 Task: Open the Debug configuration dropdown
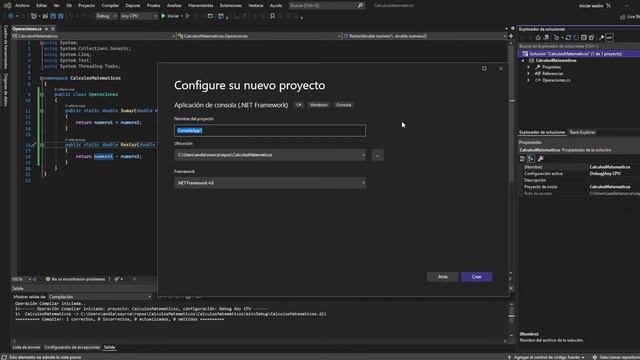point(106,16)
